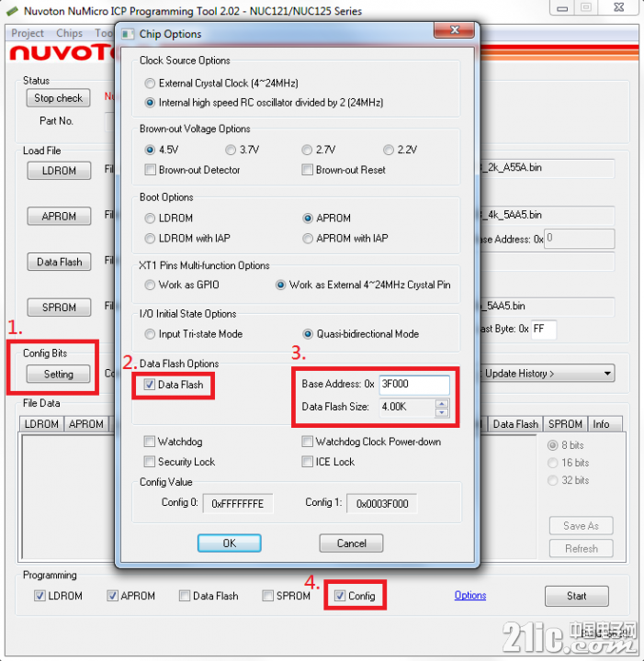Select LDROM with IAP boot option
This screenshot has width=644, height=661.
(x=150, y=238)
